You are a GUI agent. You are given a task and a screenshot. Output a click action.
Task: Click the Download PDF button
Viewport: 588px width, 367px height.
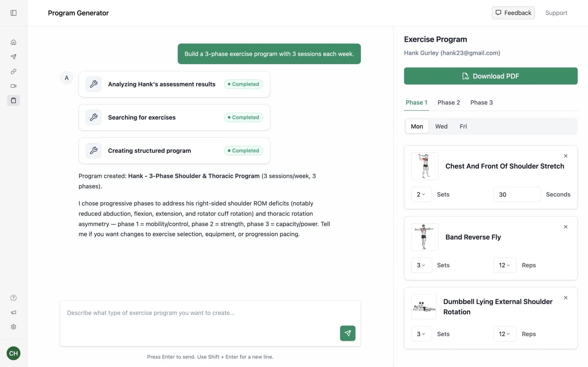491,76
